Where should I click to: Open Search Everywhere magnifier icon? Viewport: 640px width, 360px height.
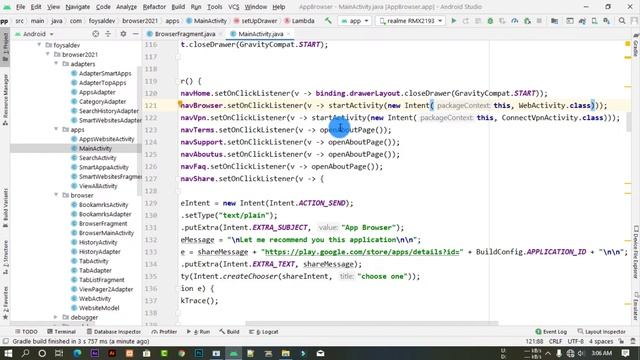[622, 21]
